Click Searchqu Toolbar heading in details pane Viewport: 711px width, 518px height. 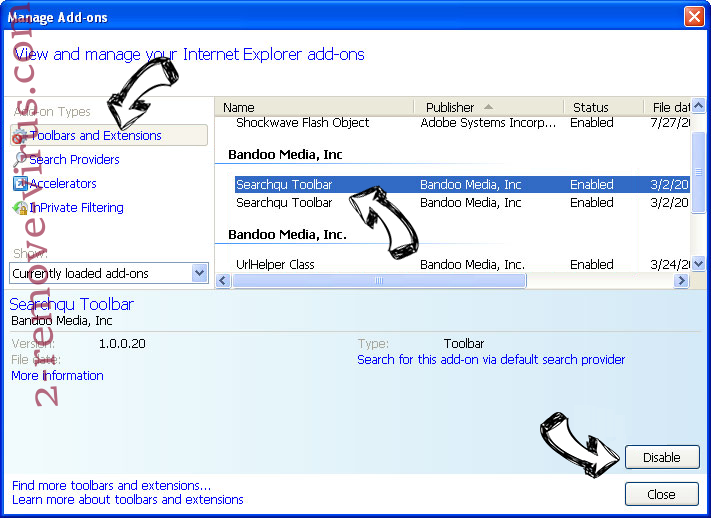[72, 304]
